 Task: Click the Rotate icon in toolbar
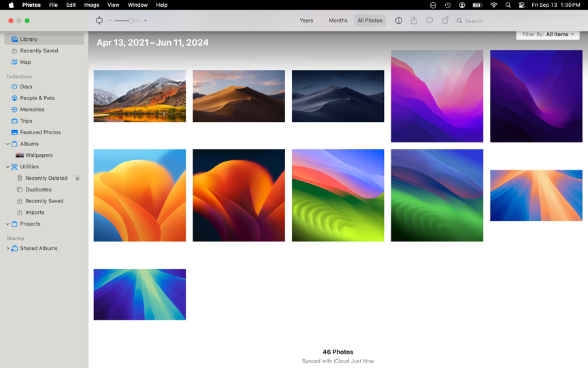(x=445, y=20)
